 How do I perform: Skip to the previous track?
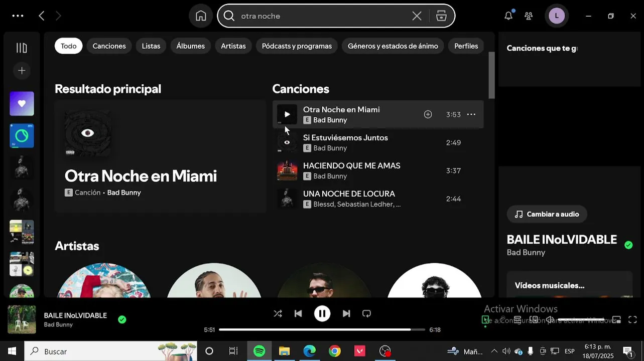tap(298, 314)
